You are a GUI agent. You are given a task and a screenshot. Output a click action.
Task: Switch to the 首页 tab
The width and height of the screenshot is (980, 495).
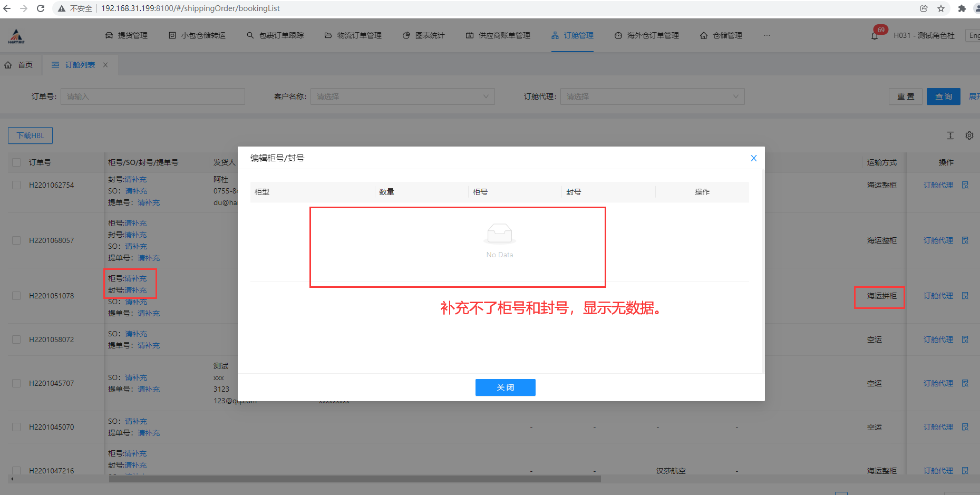coord(19,65)
